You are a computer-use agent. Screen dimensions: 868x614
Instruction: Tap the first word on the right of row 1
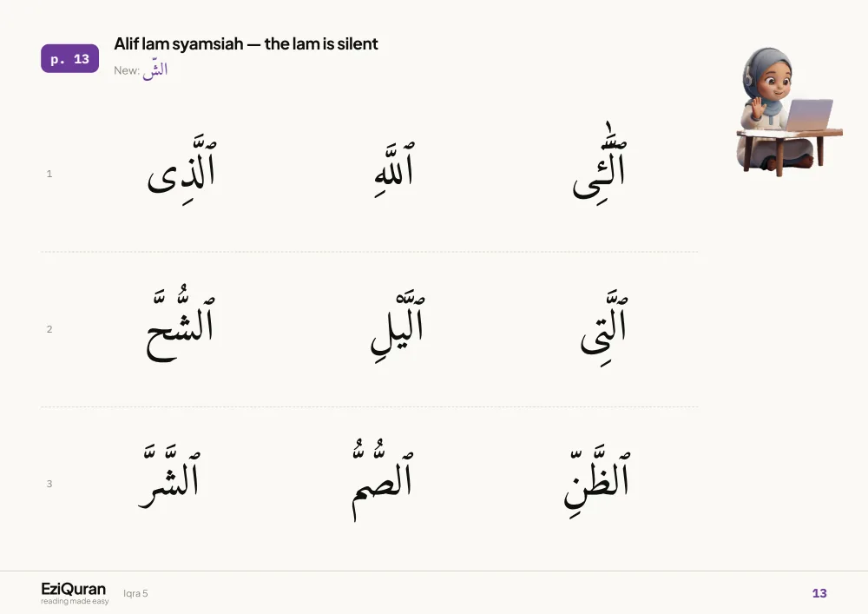tap(600, 163)
